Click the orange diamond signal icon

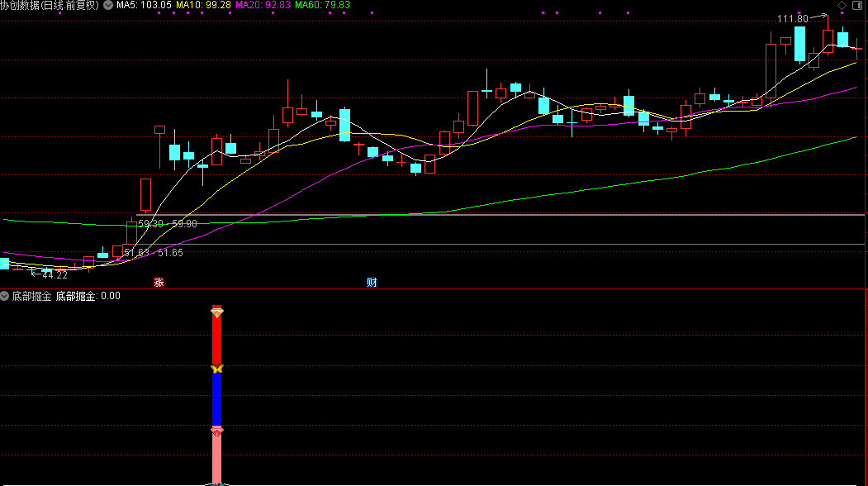[x=217, y=312]
